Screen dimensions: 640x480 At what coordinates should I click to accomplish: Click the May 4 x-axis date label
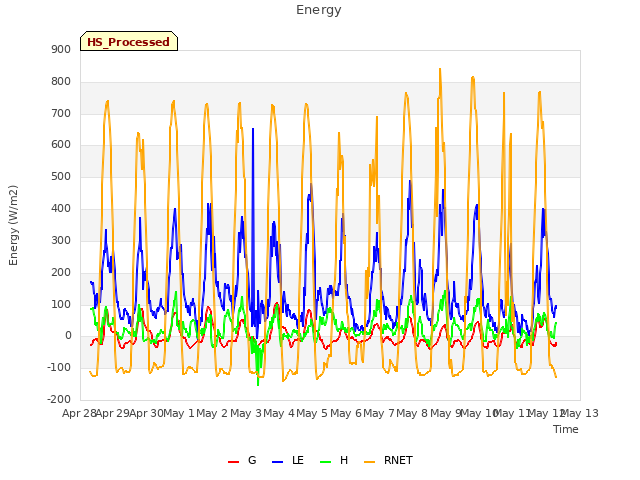tap(279, 413)
